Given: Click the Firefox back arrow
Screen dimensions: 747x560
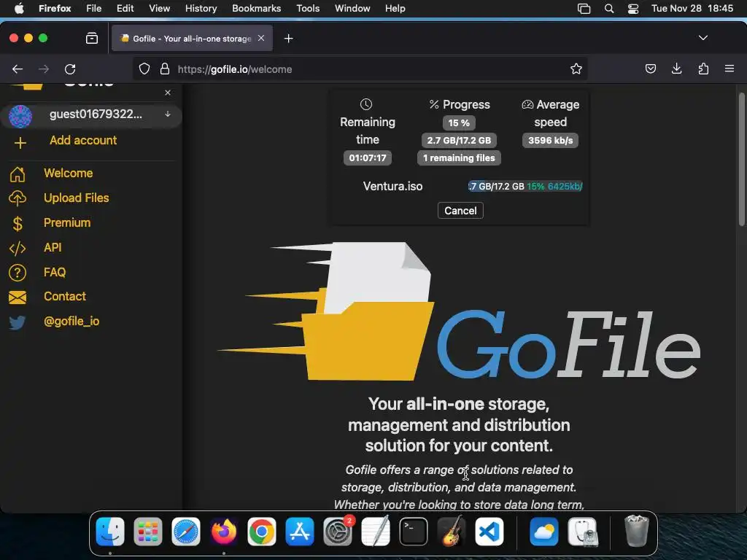Looking at the screenshot, I should (x=18, y=69).
